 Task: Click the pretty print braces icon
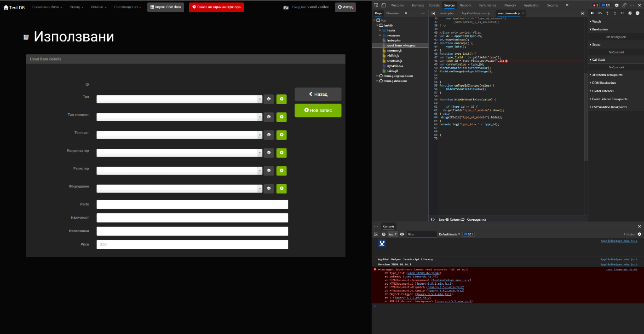(433, 219)
